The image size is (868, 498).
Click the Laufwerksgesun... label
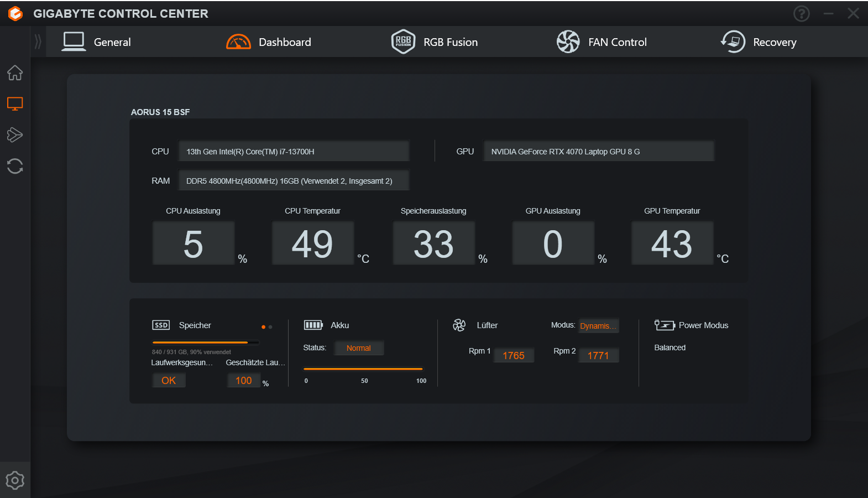tap(182, 362)
